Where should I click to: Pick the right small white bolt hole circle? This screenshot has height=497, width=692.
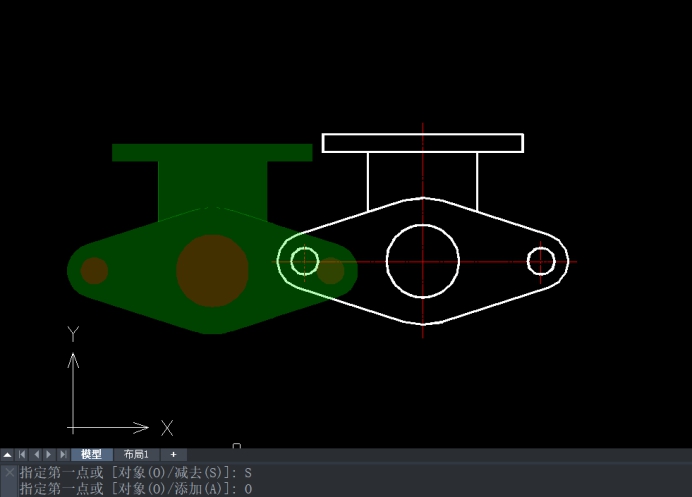tap(541, 249)
